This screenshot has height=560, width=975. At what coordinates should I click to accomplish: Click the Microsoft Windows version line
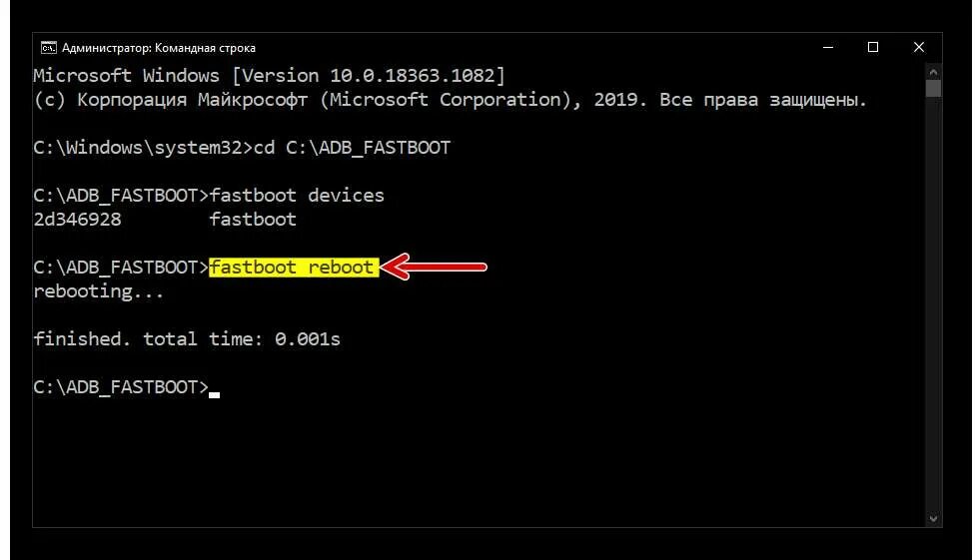click(270, 76)
